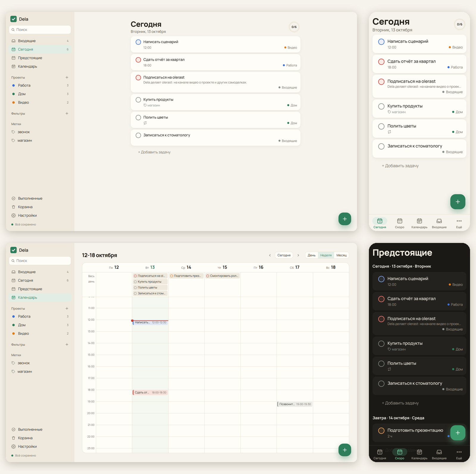Image resolution: width=476 pixels, height=474 pixels.
Task: Open Корзина trash in desktop Today window sidebar
Action: pos(13,207)
